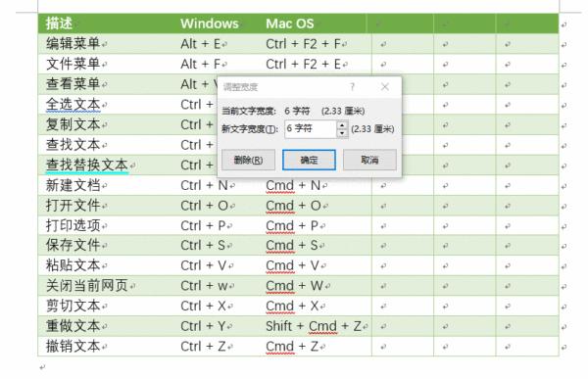Click the 查找文本 cell
588x379 pixels.
pyautogui.click(x=73, y=145)
